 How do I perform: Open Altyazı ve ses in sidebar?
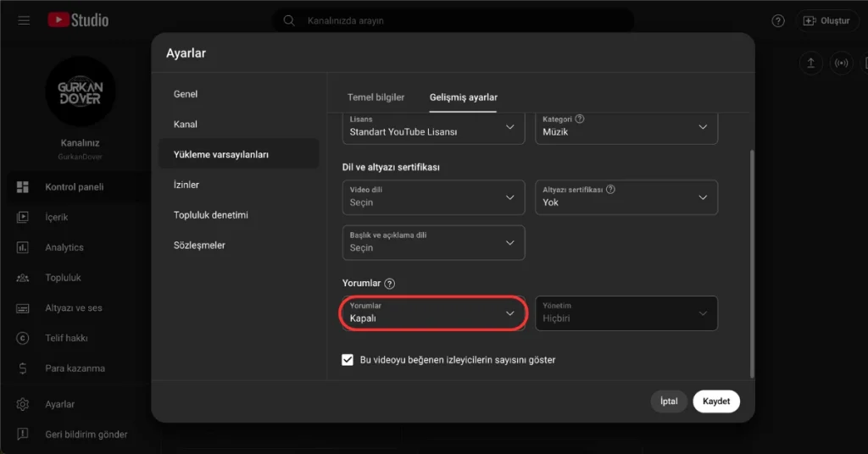point(75,308)
